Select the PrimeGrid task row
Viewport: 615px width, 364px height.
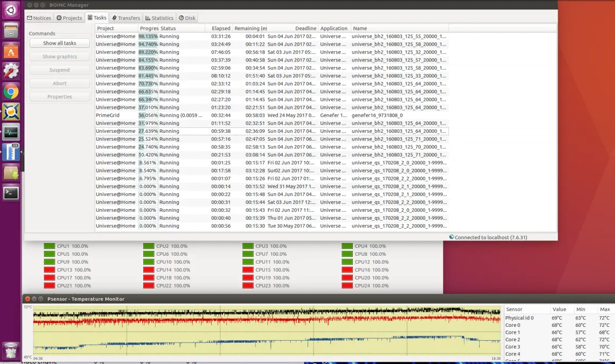click(272, 115)
